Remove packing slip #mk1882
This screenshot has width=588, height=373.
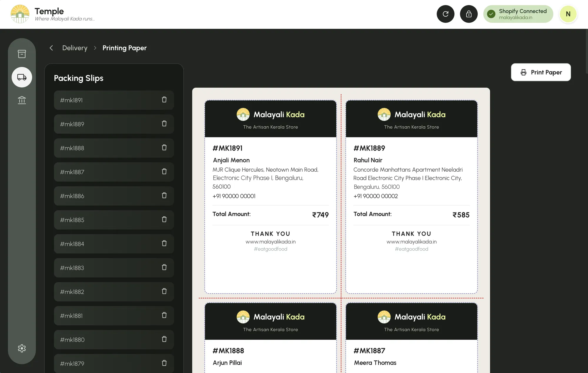tap(164, 291)
